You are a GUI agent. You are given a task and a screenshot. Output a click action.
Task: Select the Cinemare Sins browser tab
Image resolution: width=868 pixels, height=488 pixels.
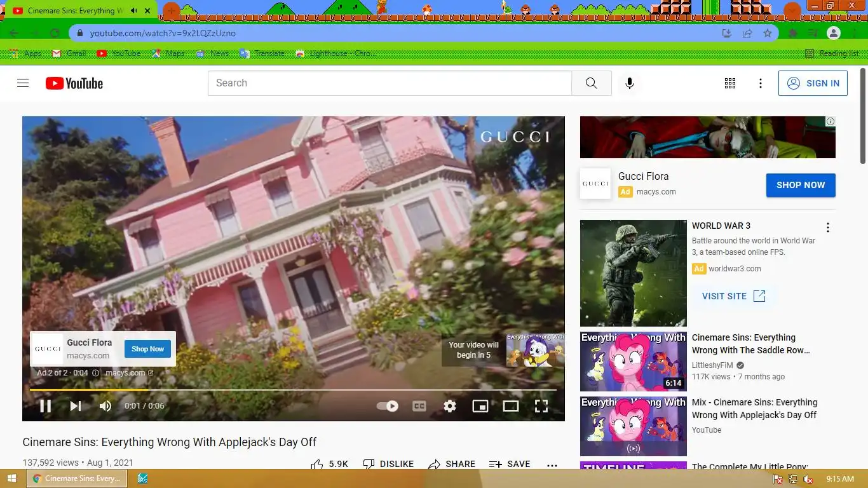click(x=75, y=11)
